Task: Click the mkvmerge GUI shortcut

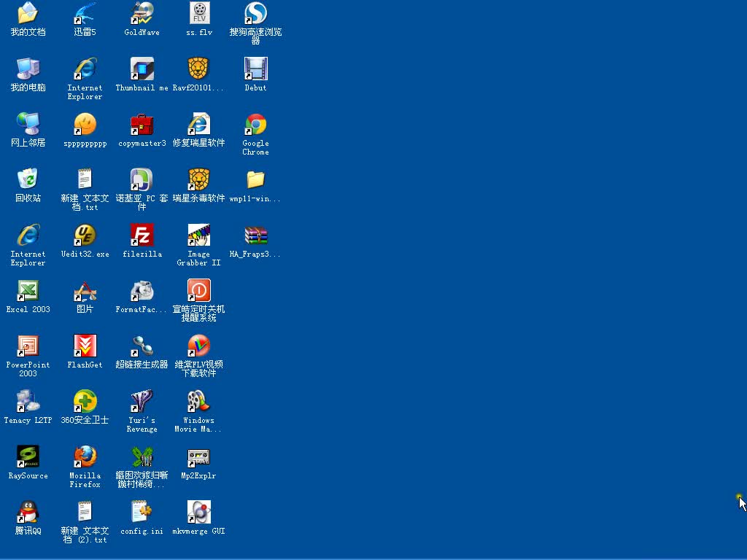Action: coord(198,513)
